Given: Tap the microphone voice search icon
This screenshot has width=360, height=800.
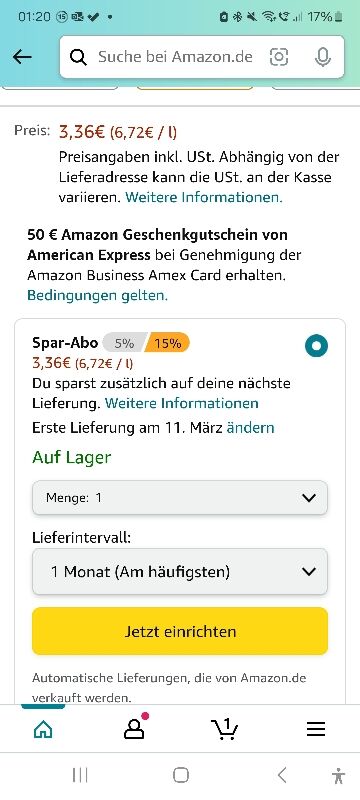Looking at the screenshot, I should click(322, 57).
